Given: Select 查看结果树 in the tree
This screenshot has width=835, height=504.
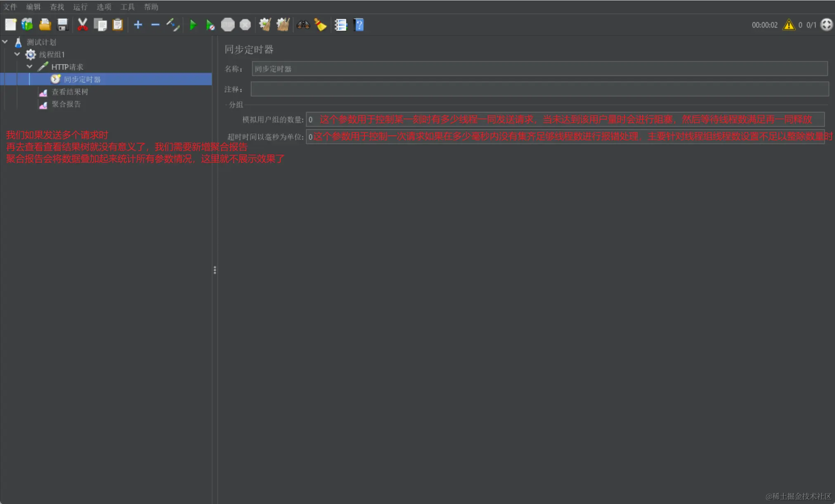Looking at the screenshot, I should 69,92.
